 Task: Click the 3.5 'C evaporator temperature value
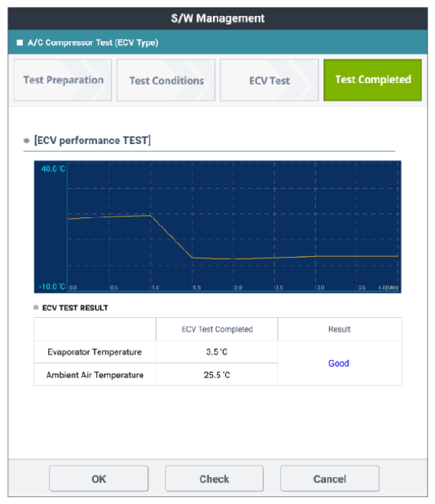click(x=217, y=352)
